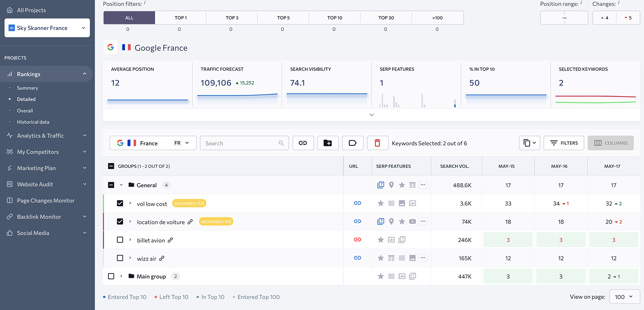This screenshot has height=310, width=644.
Task: Click the SERP Features bar chart
Action: (x=417, y=100)
